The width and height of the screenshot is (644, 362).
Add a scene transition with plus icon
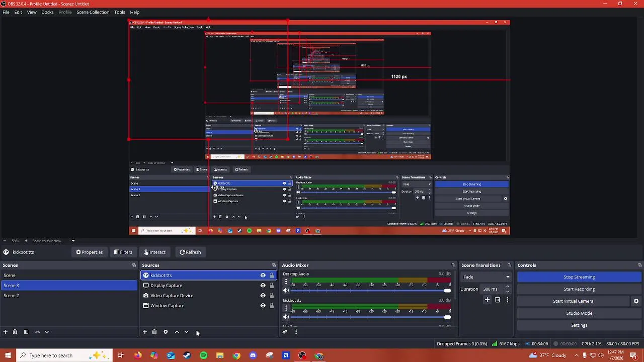(487, 300)
